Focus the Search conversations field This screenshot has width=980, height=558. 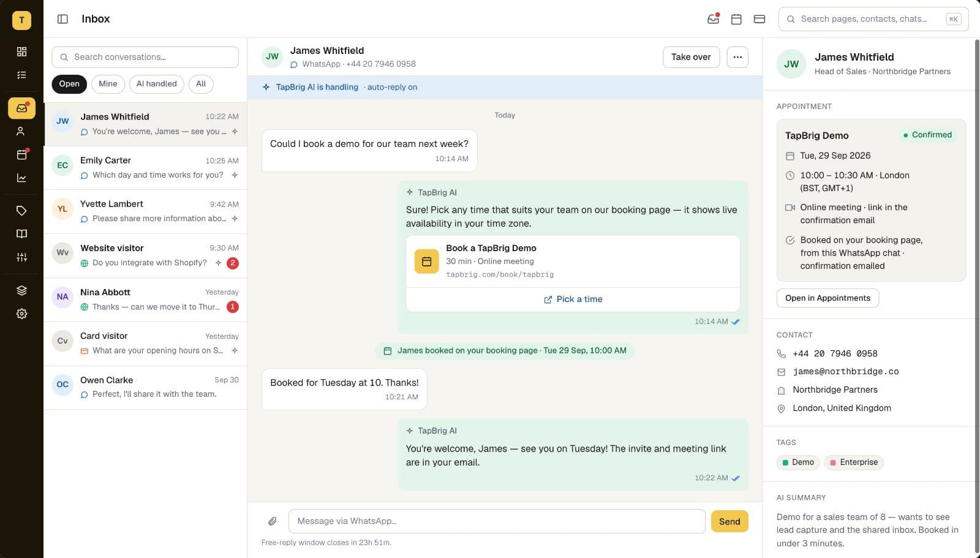click(145, 57)
